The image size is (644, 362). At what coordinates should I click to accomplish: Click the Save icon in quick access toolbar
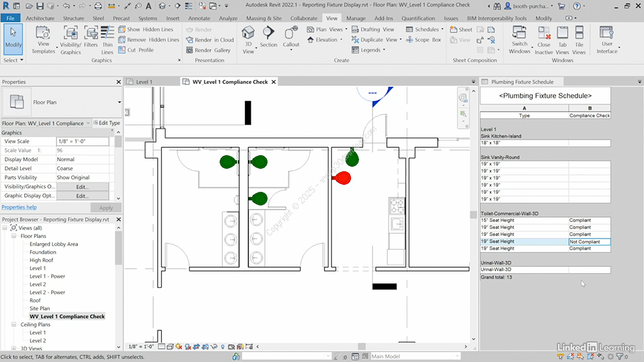point(41,6)
